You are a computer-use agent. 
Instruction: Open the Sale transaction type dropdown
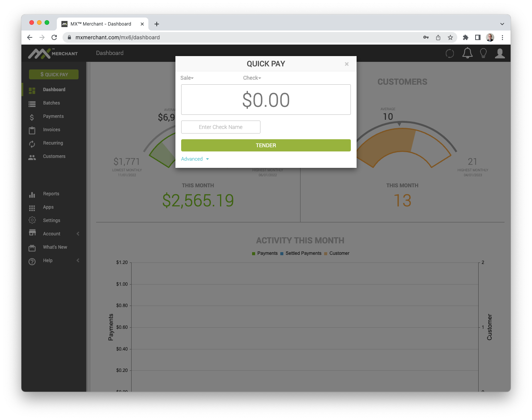187,78
